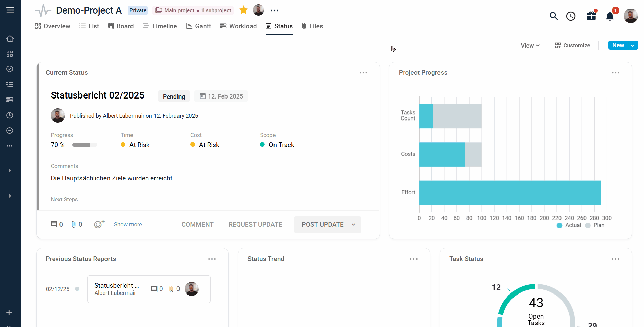Open the previous Statusbericht report card
This screenshot has width=644, height=327.
149,289
